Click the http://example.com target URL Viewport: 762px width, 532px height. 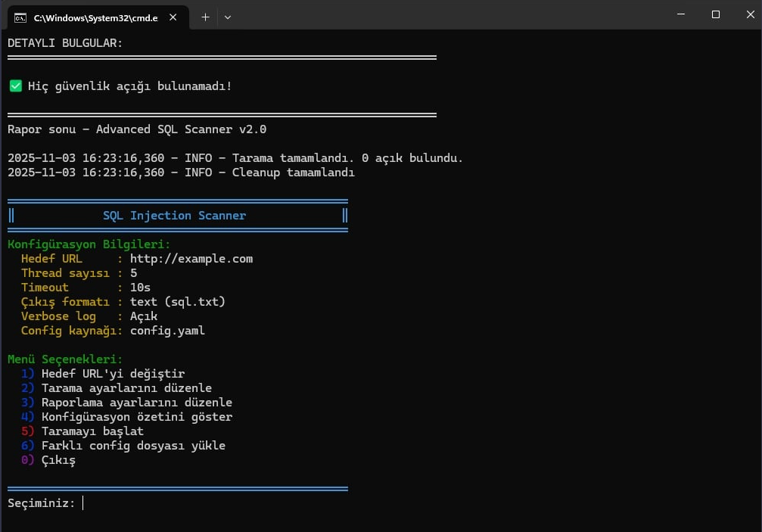[191, 259]
